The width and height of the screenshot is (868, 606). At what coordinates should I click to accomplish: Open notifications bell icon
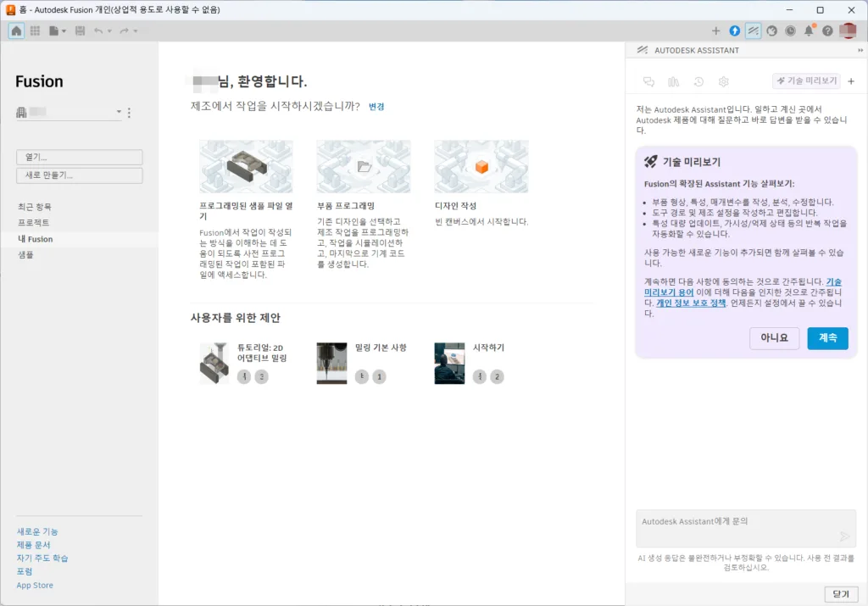pos(809,31)
